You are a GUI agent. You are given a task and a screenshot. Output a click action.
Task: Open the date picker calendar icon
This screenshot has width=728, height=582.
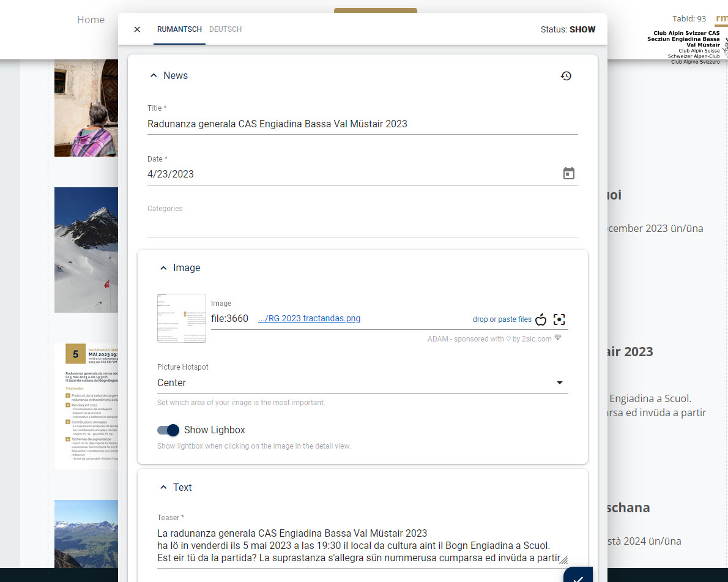coord(568,174)
